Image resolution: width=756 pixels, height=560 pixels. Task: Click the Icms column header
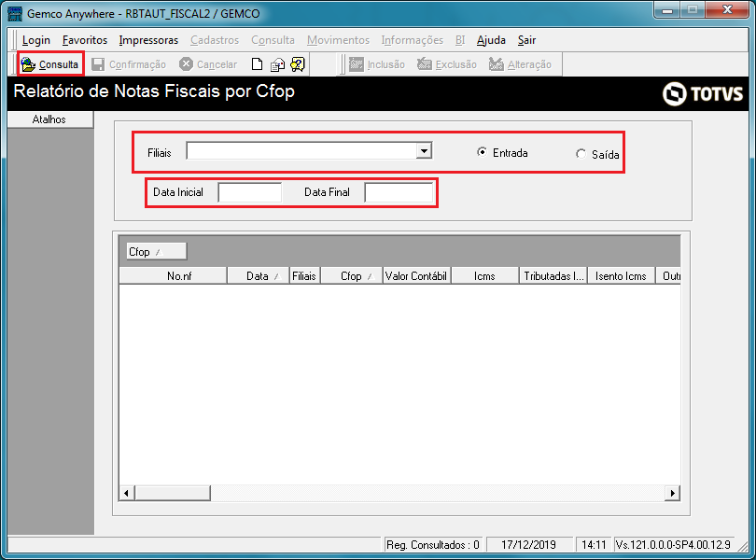pyautogui.click(x=484, y=276)
